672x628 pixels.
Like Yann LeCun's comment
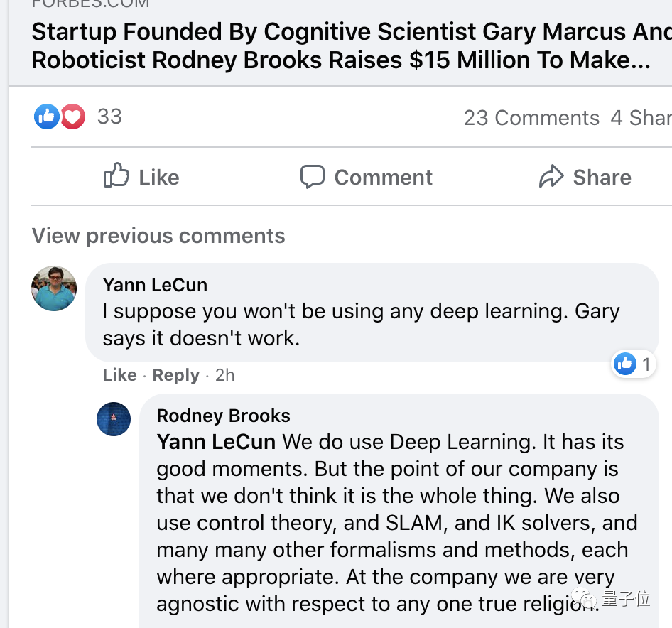pos(119,375)
